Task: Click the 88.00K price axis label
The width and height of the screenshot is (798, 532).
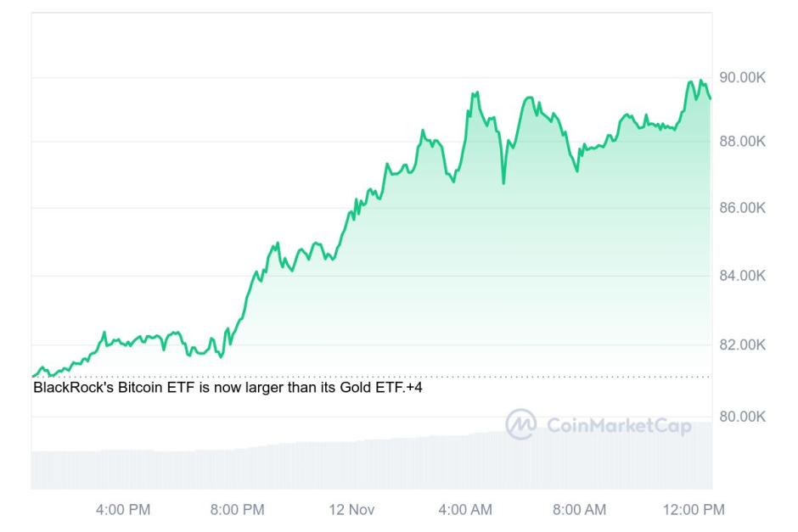Action: coord(742,141)
